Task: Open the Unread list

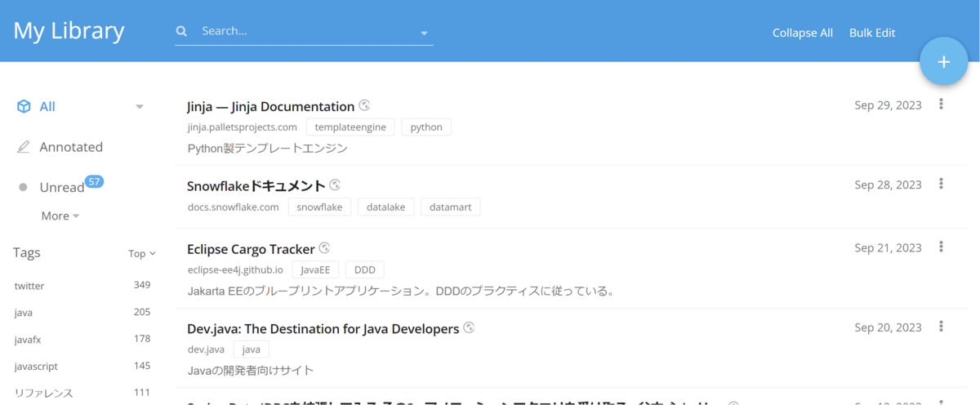Action: point(62,187)
